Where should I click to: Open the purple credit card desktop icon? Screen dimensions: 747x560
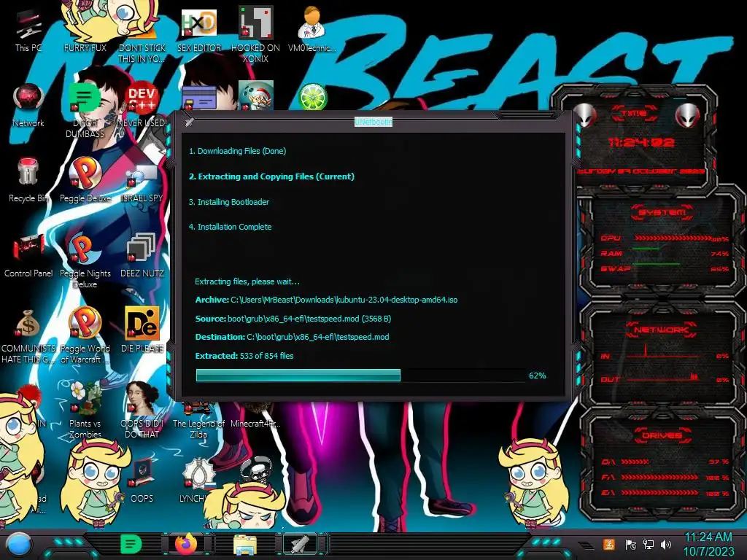(199, 98)
